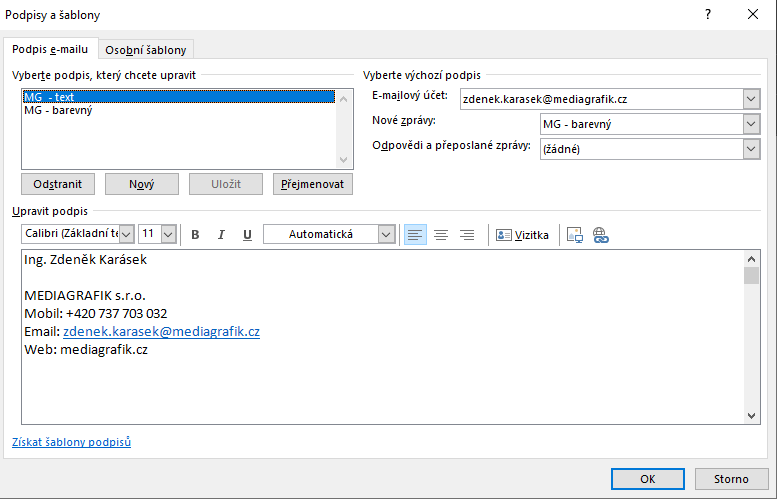Open the font name dropdown
Image resolution: width=777 pixels, height=499 pixels.
coord(126,234)
